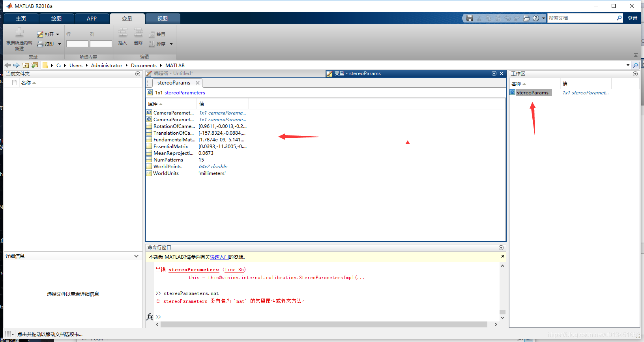
Task: Click the Users folder in address path
Action: (x=76, y=65)
